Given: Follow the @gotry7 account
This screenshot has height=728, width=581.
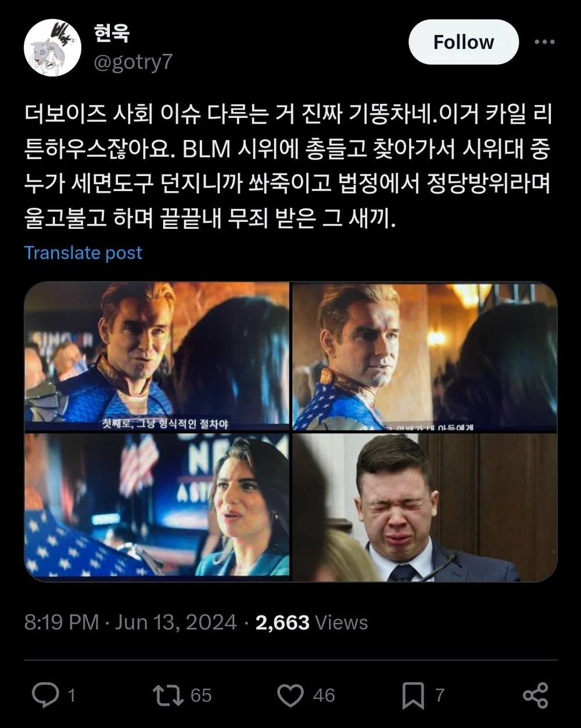Looking at the screenshot, I should point(464,42).
